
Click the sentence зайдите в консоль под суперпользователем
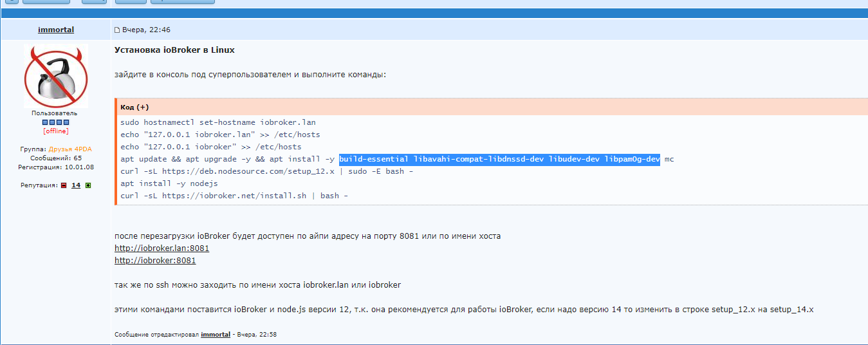250,75
